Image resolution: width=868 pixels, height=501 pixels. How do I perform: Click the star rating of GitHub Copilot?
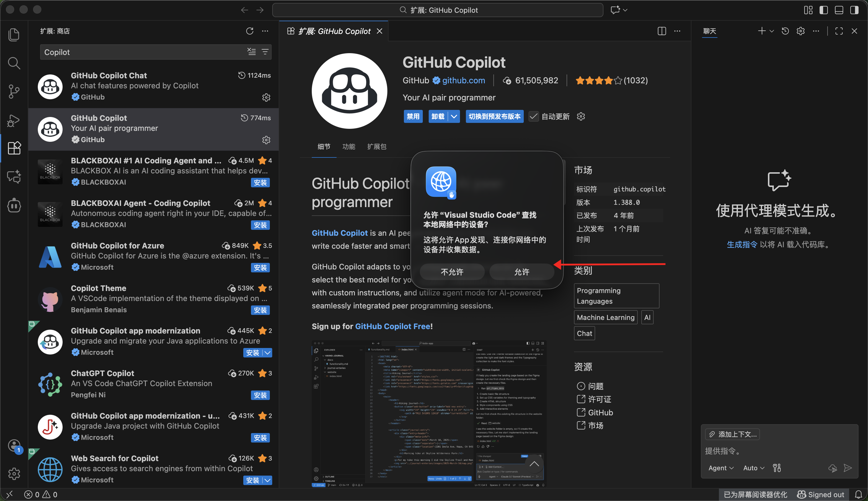[598, 81]
